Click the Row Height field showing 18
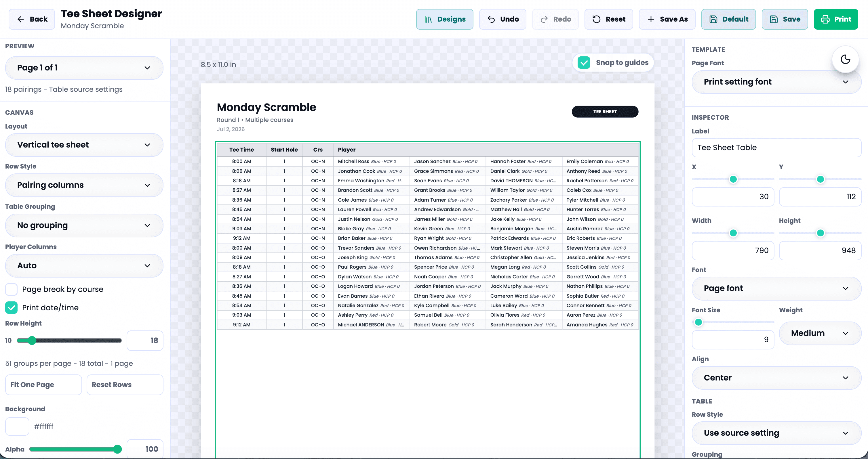 pyautogui.click(x=145, y=341)
